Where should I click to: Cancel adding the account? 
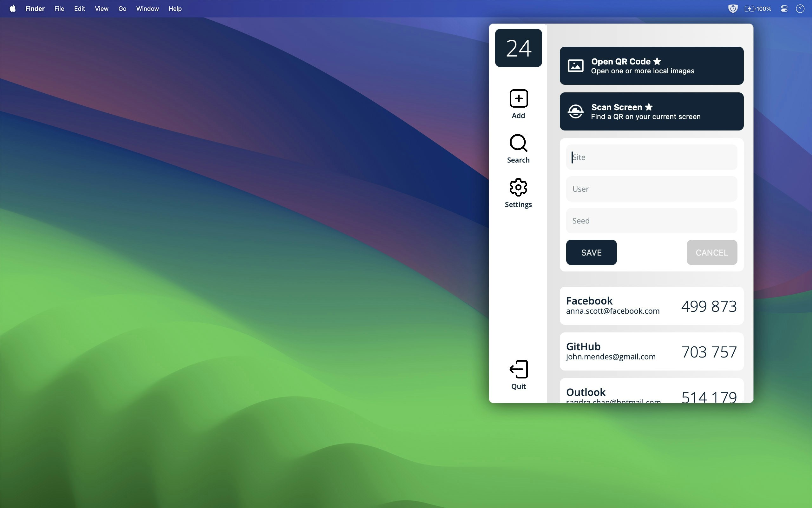pyautogui.click(x=712, y=252)
